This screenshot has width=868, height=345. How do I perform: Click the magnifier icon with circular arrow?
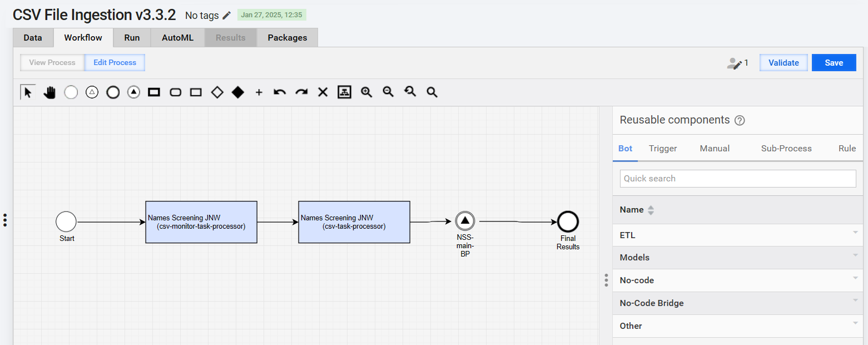click(410, 92)
